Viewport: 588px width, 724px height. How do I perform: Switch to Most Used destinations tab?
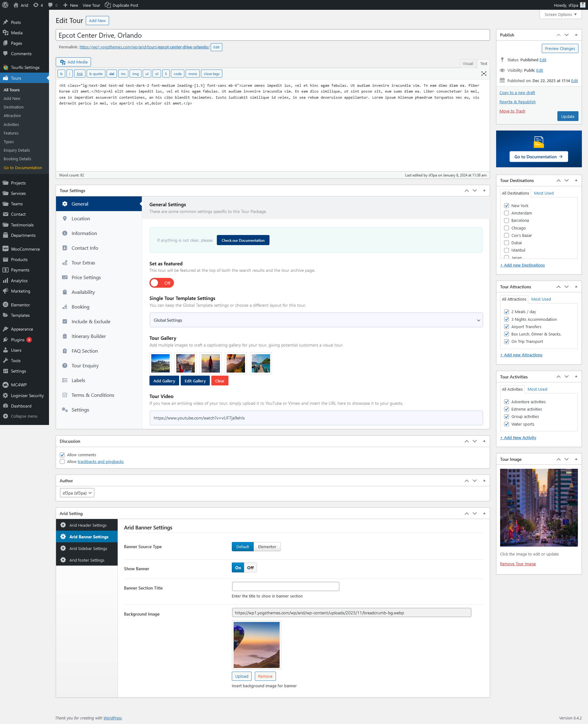point(543,193)
